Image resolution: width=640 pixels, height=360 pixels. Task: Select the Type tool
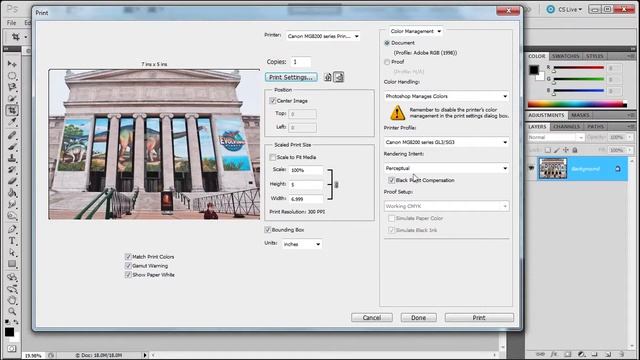point(12,241)
